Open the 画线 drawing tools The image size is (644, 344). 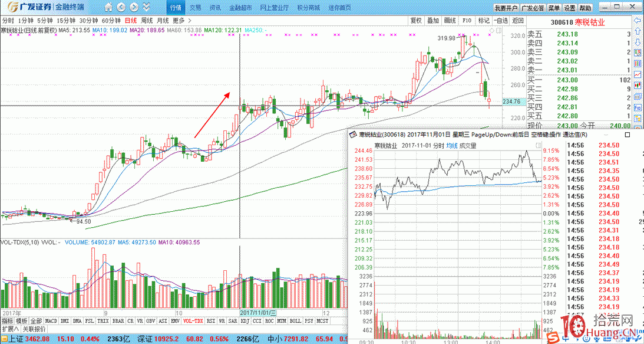pyautogui.click(x=450, y=20)
